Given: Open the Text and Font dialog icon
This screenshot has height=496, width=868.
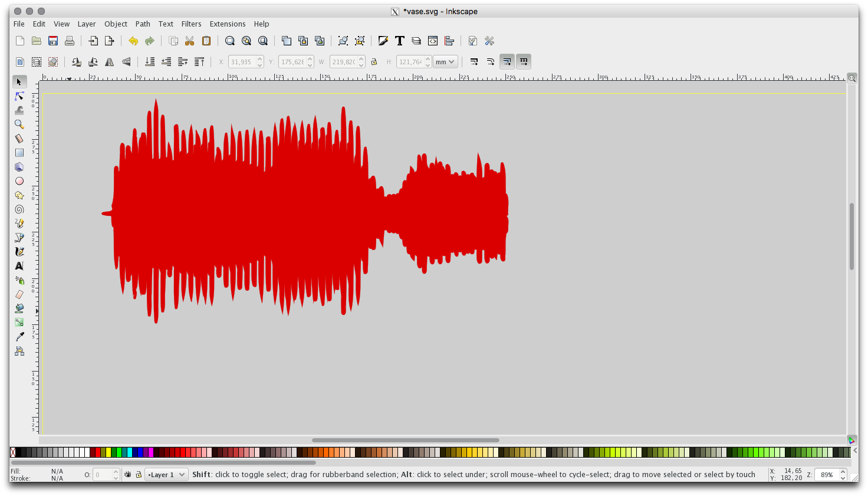Looking at the screenshot, I should [x=400, y=41].
